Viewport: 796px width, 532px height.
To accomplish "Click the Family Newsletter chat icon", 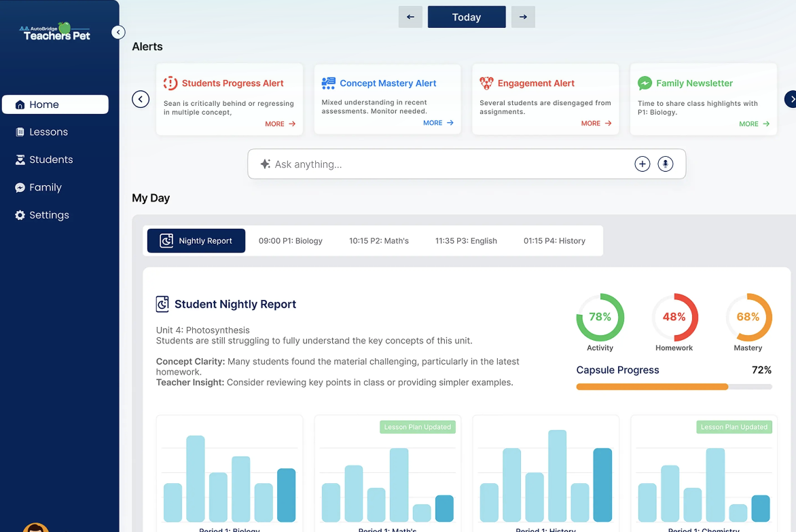I will [x=645, y=83].
